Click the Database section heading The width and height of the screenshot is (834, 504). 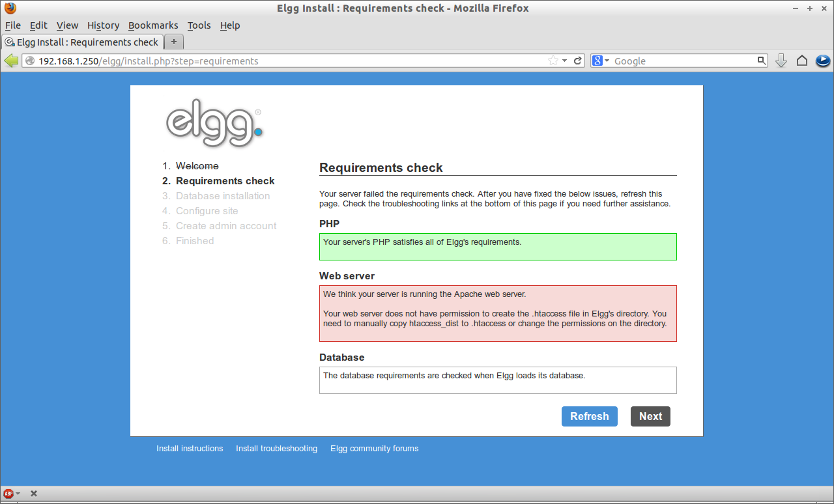[x=342, y=357]
